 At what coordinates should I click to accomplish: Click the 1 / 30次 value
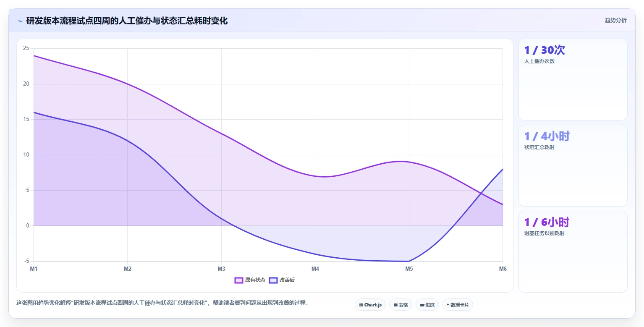coord(545,50)
